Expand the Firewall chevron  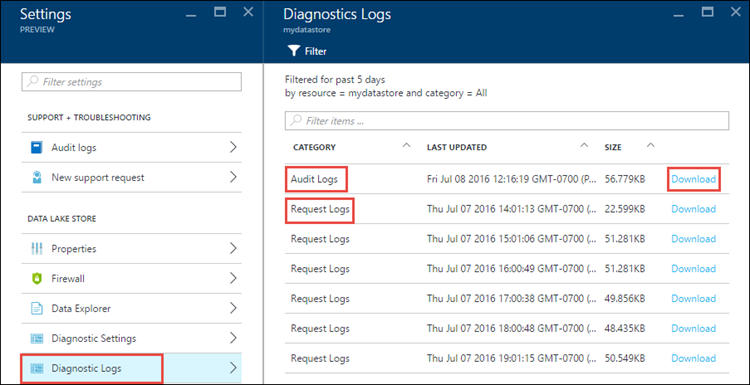233,278
